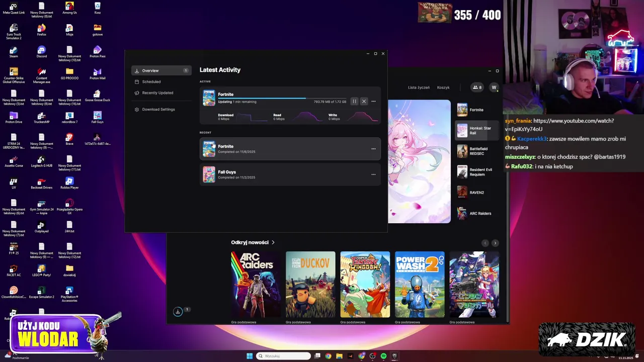The width and height of the screenshot is (644, 362).
Task: Open the Recently Updated tab
Action: pos(157,93)
